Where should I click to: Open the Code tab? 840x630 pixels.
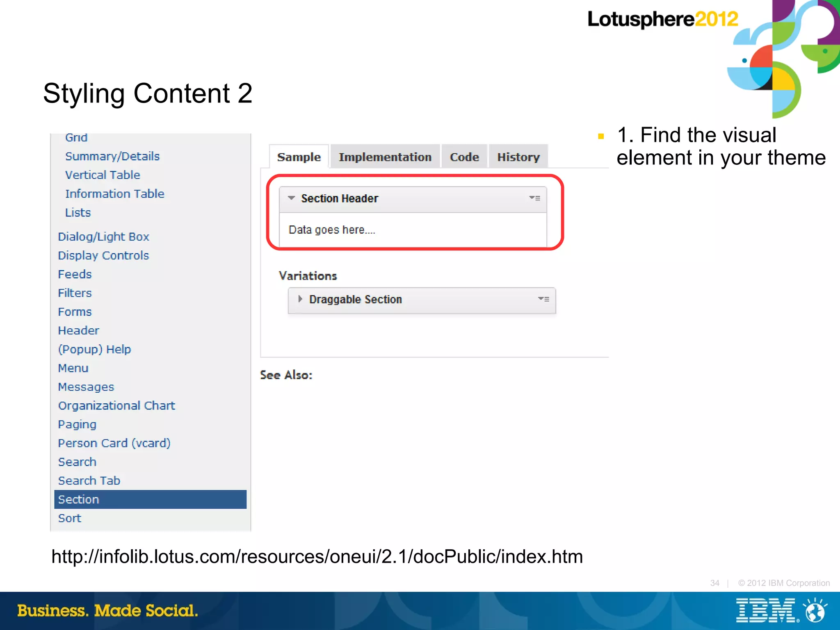[464, 157]
